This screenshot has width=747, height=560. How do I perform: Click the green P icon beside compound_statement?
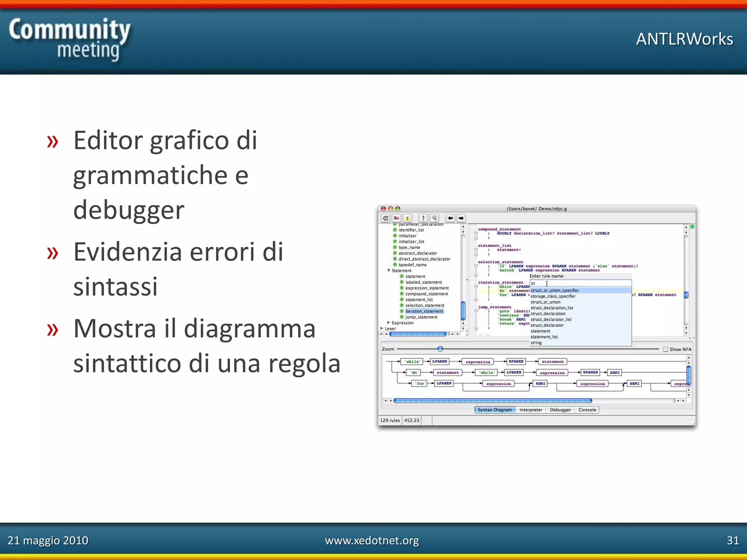click(402, 293)
